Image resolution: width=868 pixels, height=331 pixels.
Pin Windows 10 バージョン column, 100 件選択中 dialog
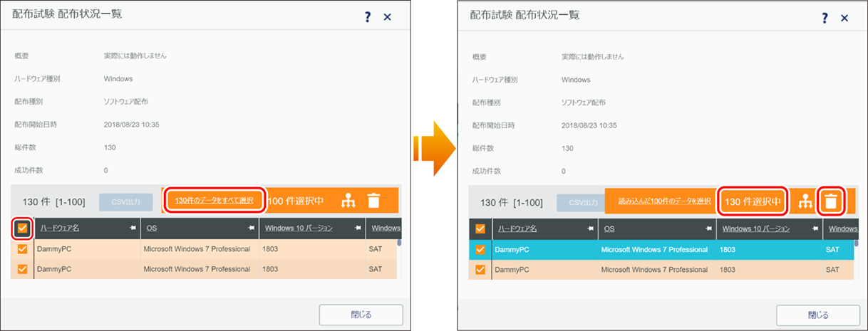[x=358, y=228]
